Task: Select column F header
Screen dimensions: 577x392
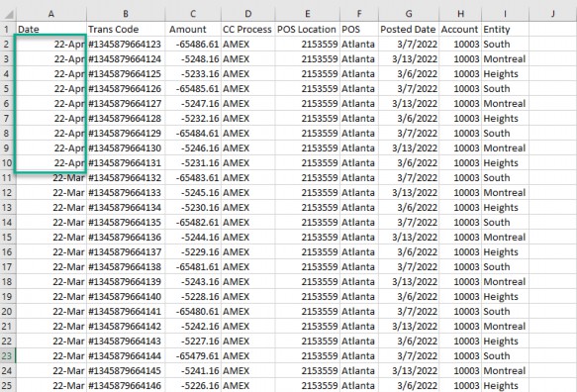Action: pyautogui.click(x=359, y=14)
